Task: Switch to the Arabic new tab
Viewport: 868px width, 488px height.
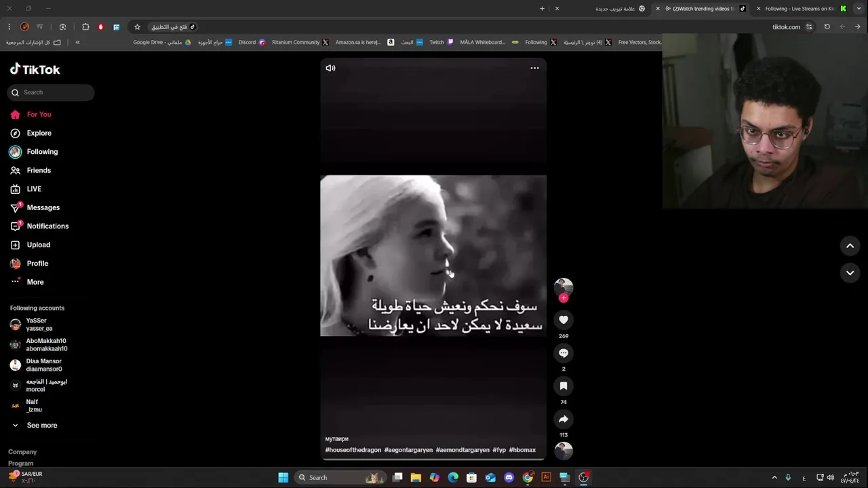Action: 616,9
